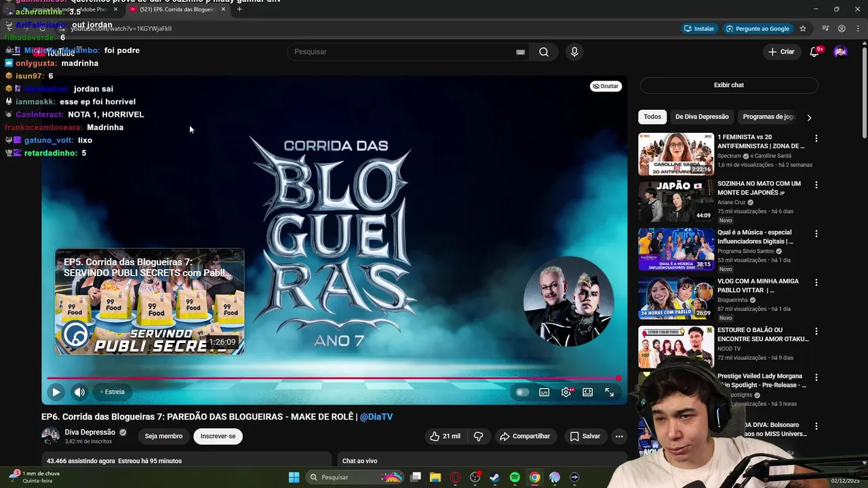
Task: Dislike the video
Action: click(478, 436)
